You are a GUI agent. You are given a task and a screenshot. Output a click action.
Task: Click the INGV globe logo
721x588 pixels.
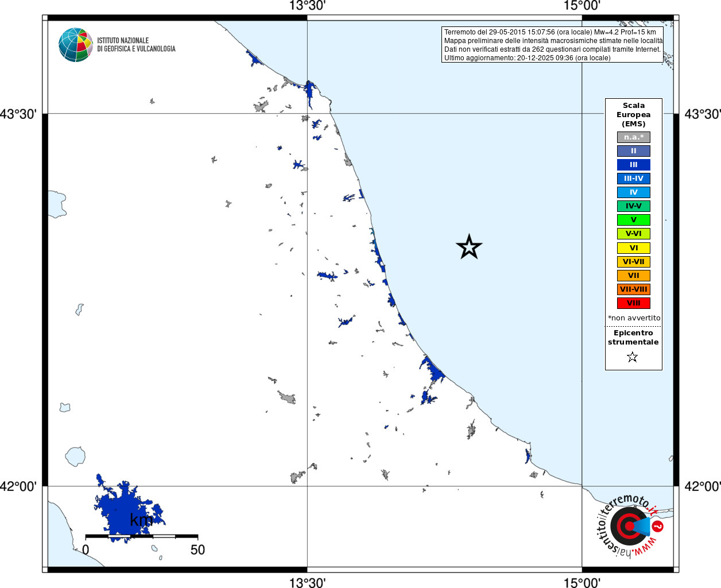[x=76, y=45]
